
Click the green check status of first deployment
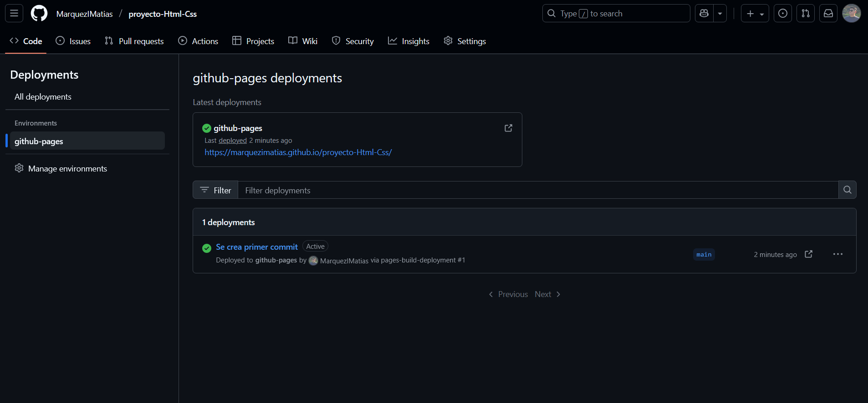(207, 248)
